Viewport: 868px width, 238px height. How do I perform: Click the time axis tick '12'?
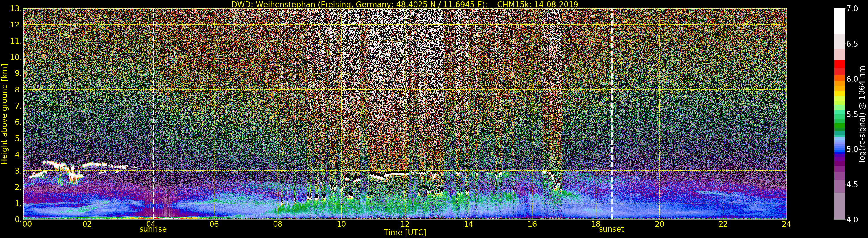(x=405, y=224)
